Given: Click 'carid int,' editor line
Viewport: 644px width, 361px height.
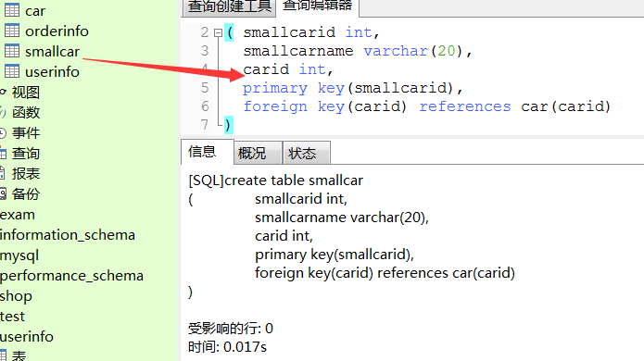Looking at the screenshot, I should [x=287, y=69].
